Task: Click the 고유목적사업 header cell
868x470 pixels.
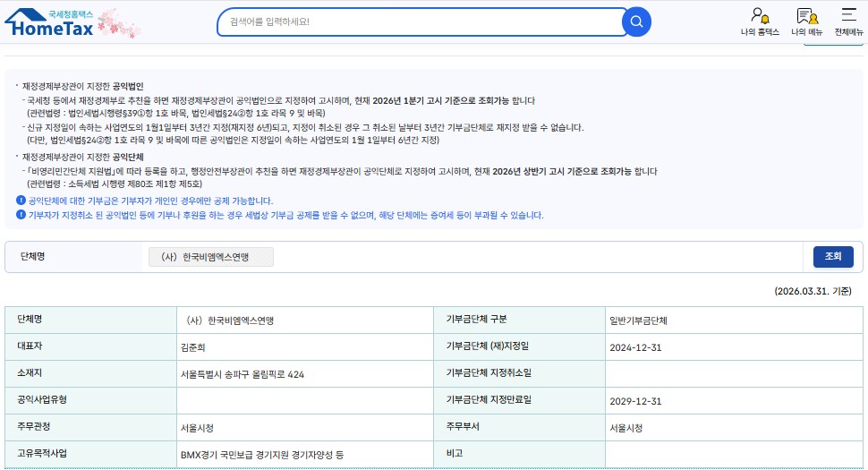Action: (x=90, y=454)
